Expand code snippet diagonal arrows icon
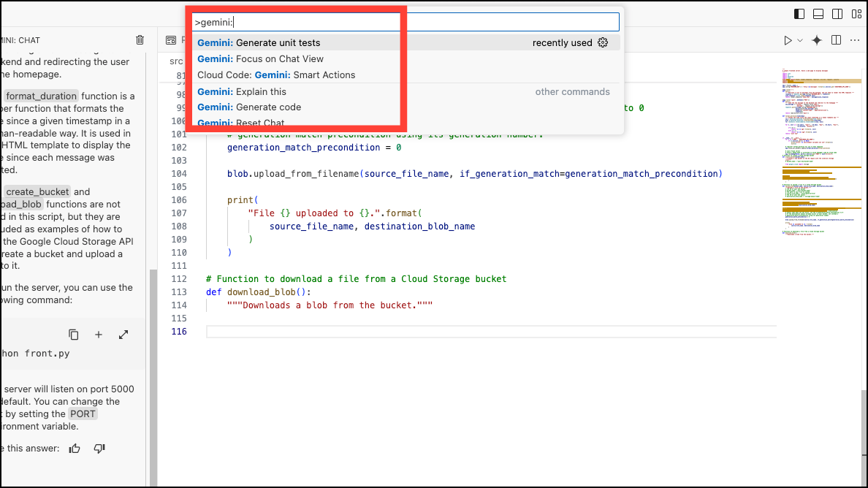The height and width of the screenshot is (488, 868). tap(123, 335)
